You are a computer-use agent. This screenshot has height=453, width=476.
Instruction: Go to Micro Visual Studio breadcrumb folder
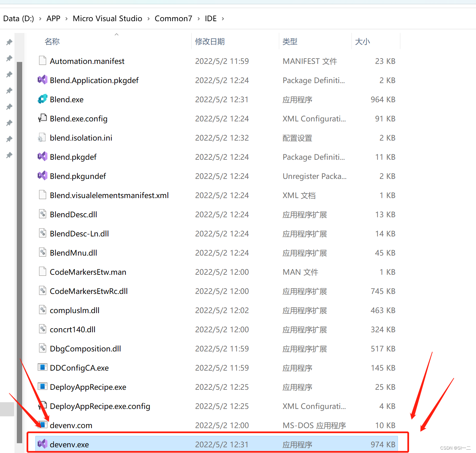pyautogui.click(x=107, y=18)
